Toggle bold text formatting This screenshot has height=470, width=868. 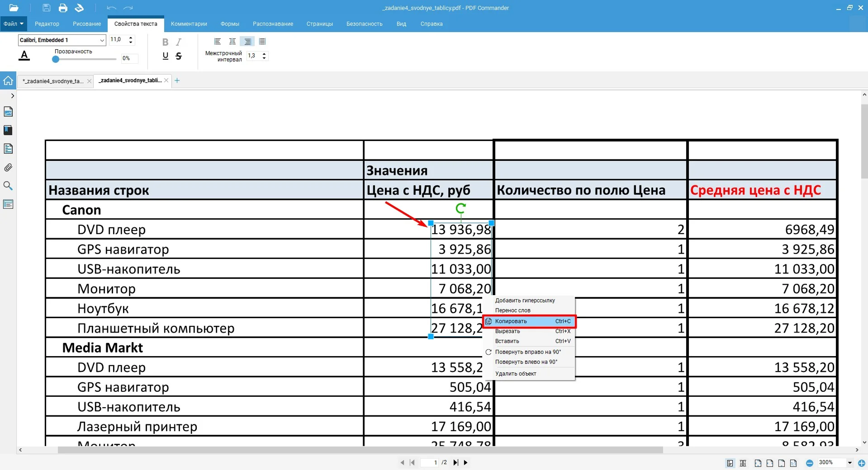[165, 42]
